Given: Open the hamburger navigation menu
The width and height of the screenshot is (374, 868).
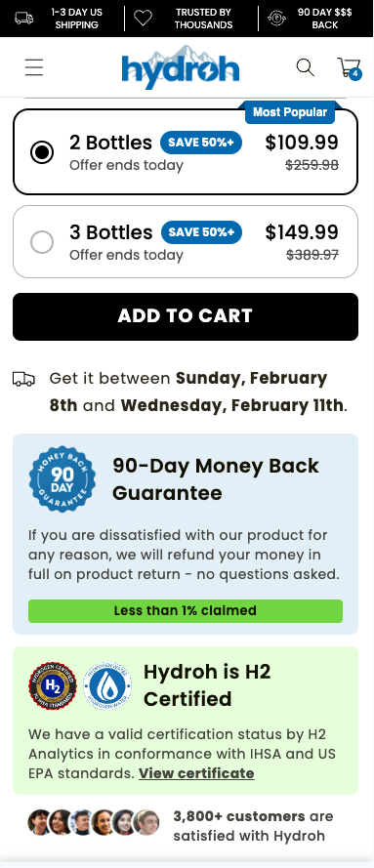Looking at the screenshot, I should click(34, 67).
